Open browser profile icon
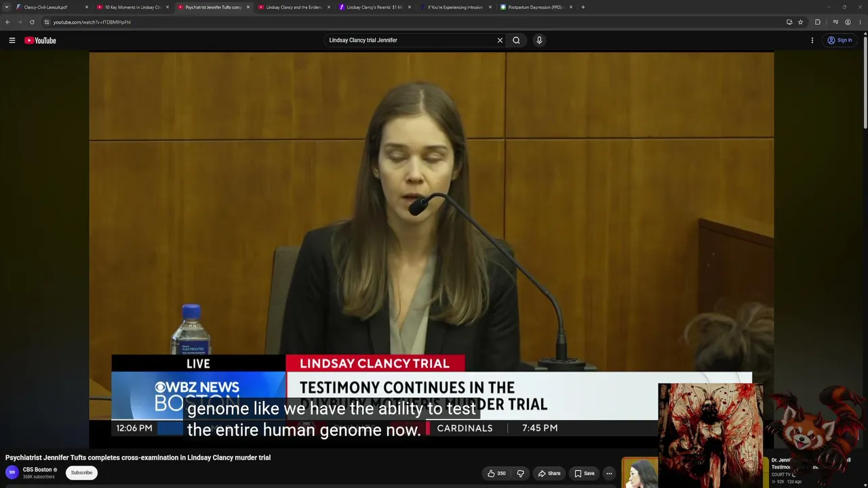The width and height of the screenshot is (868, 488). 848,22
